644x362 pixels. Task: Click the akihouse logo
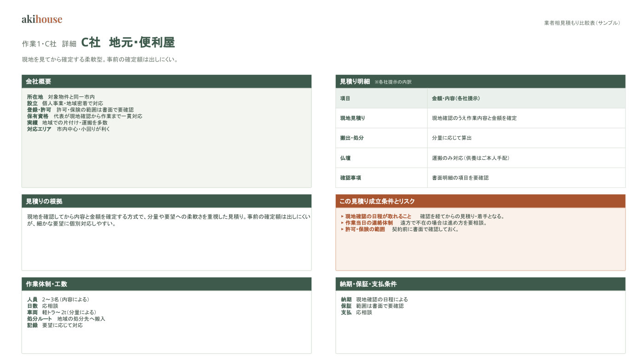pyautogui.click(x=42, y=19)
